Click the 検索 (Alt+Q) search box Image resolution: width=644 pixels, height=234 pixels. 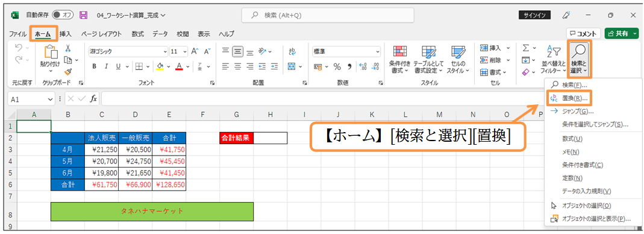coord(328,15)
